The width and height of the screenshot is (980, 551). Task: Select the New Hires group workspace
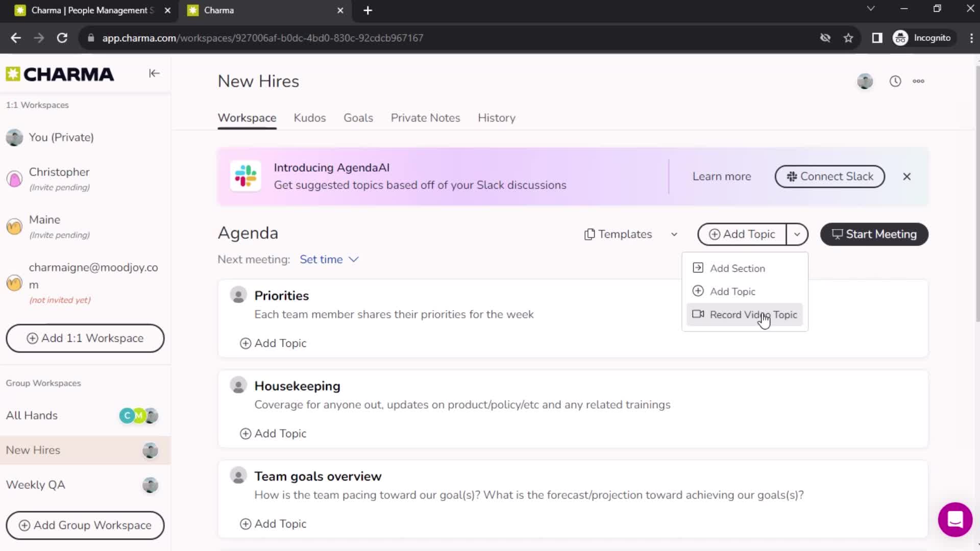click(85, 450)
